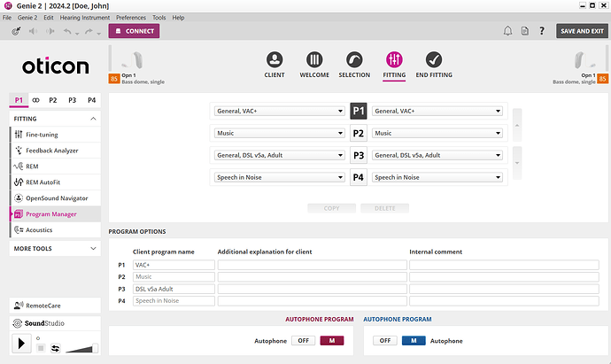This screenshot has height=364, width=611.
Task: Expand the MORE TOOLS section
Action: coord(93,248)
